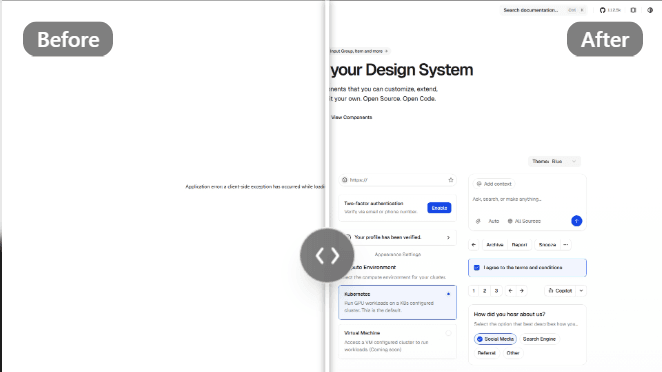Go to page 1 in pagination
This screenshot has height=372, width=662.
pos(474,291)
